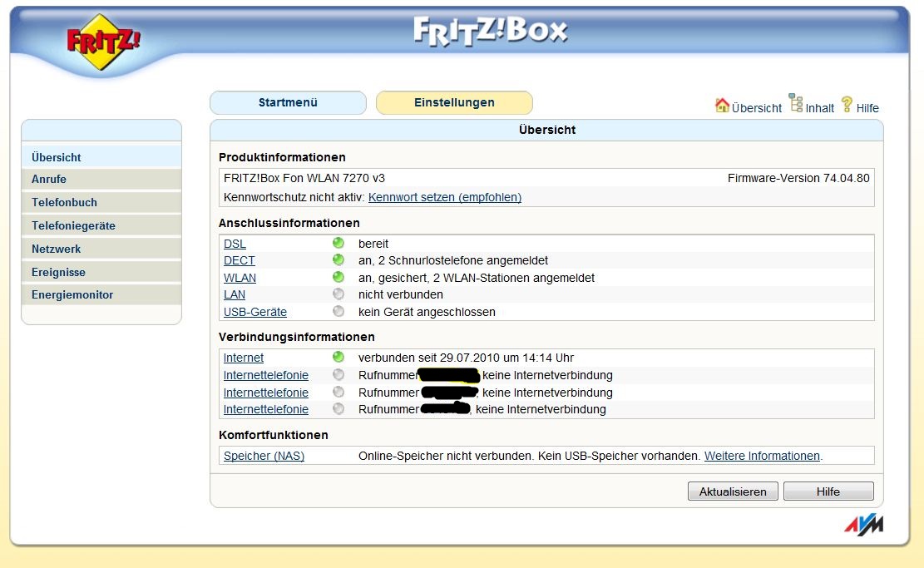Viewport: 924px width, 568px height.
Task: Open Telefonbuch in the sidebar
Action: pyautogui.click(x=101, y=202)
